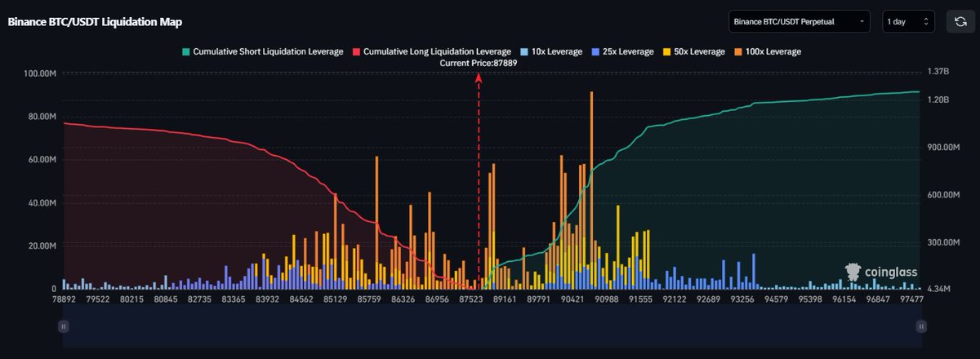The image size is (980, 359).
Task: Toggle the 25x Leverage legend series
Action: point(621,51)
